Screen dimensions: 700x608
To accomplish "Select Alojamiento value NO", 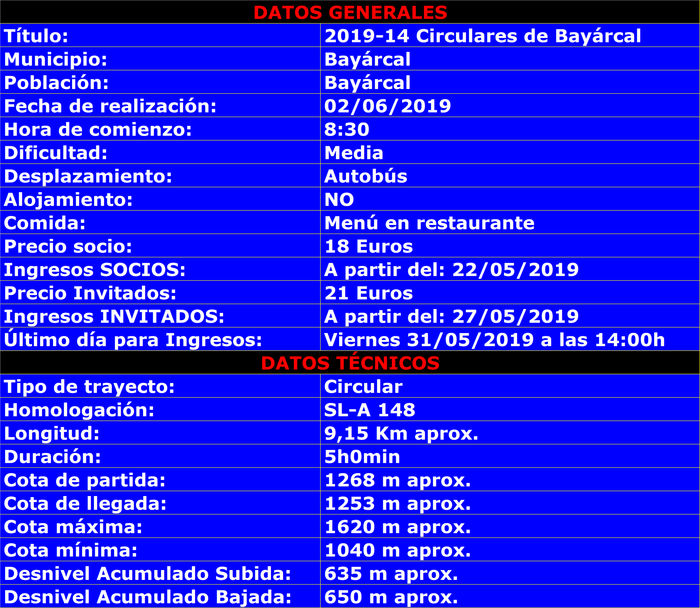I will (x=339, y=199).
